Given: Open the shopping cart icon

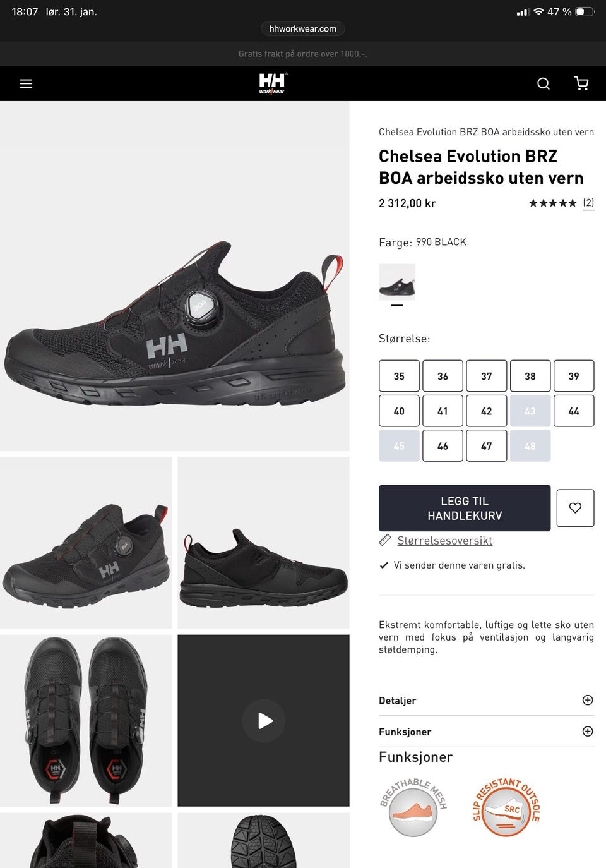Looking at the screenshot, I should (581, 83).
